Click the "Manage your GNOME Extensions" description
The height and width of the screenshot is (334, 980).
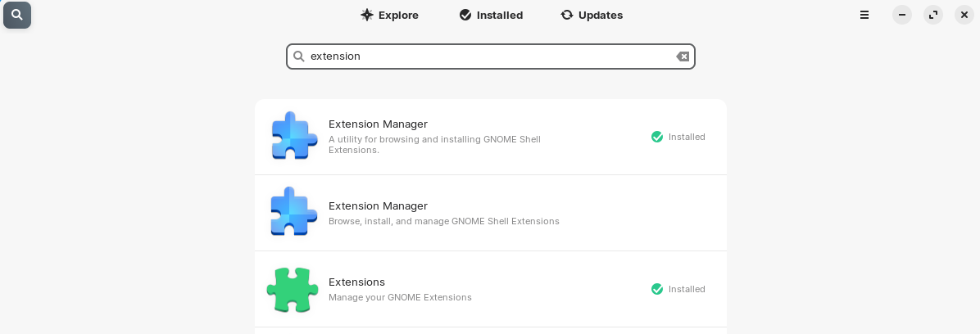[400, 298]
